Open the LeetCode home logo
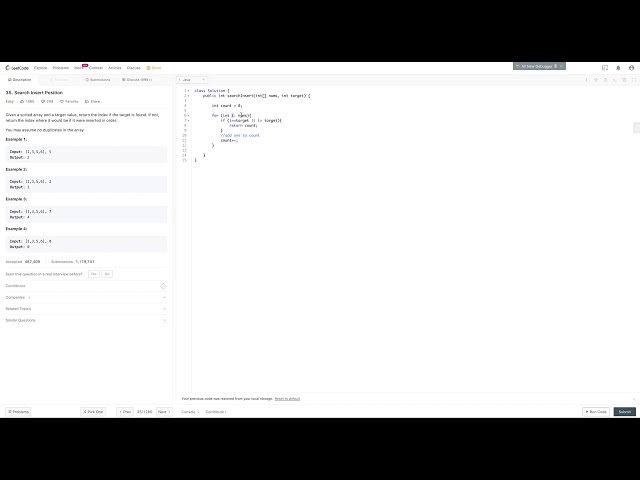This screenshot has height=480, width=640. [x=17, y=68]
